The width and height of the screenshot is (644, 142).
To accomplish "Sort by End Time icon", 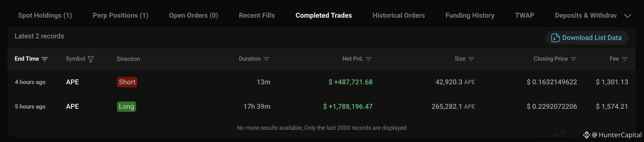I will [x=44, y=59].
